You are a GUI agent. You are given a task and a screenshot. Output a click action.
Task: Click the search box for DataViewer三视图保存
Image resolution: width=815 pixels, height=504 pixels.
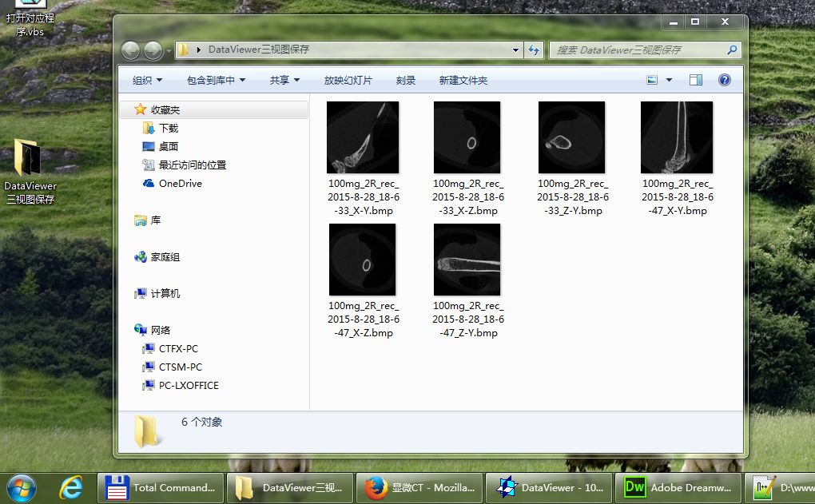click(645, 50)
